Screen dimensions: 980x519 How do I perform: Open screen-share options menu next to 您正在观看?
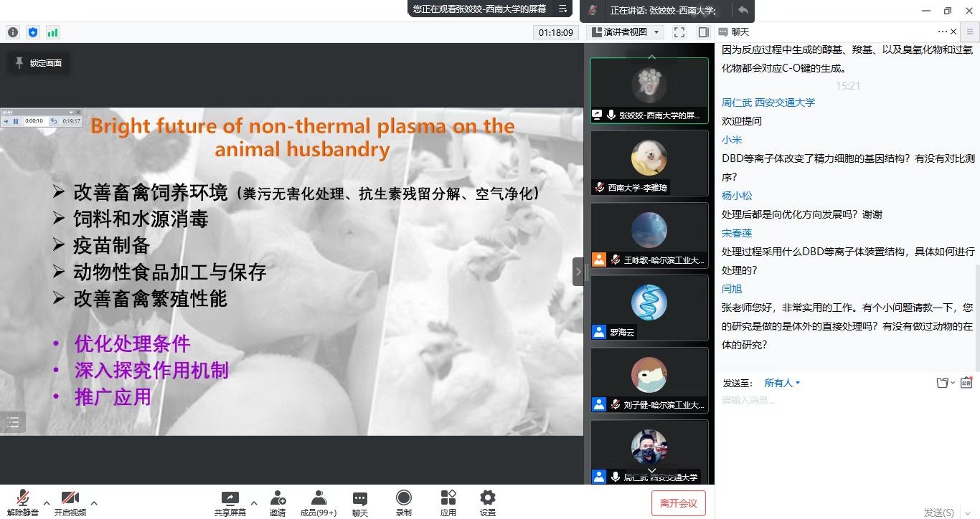[x=563, y=9]
